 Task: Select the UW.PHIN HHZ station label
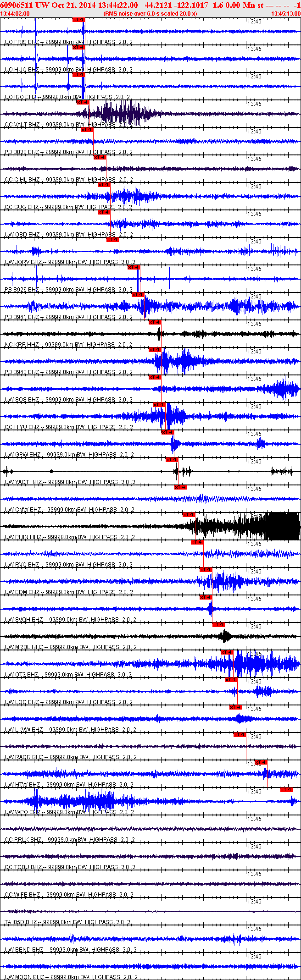point(70,537)
